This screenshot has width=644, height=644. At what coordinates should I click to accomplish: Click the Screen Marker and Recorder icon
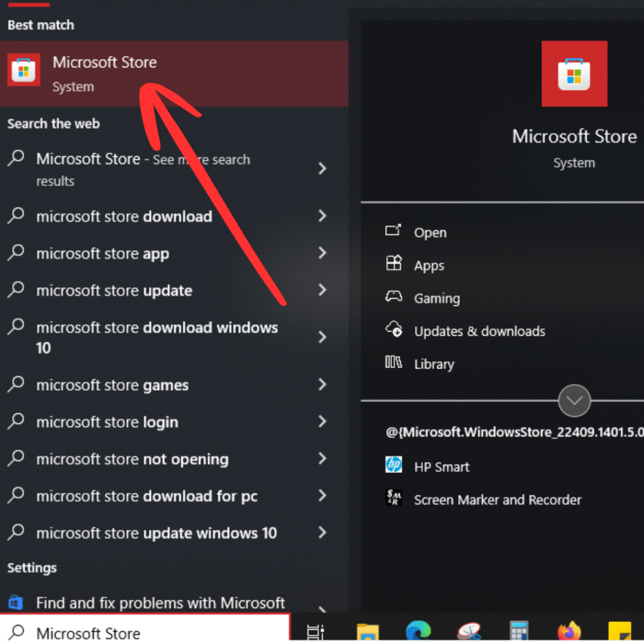point(394,498)
